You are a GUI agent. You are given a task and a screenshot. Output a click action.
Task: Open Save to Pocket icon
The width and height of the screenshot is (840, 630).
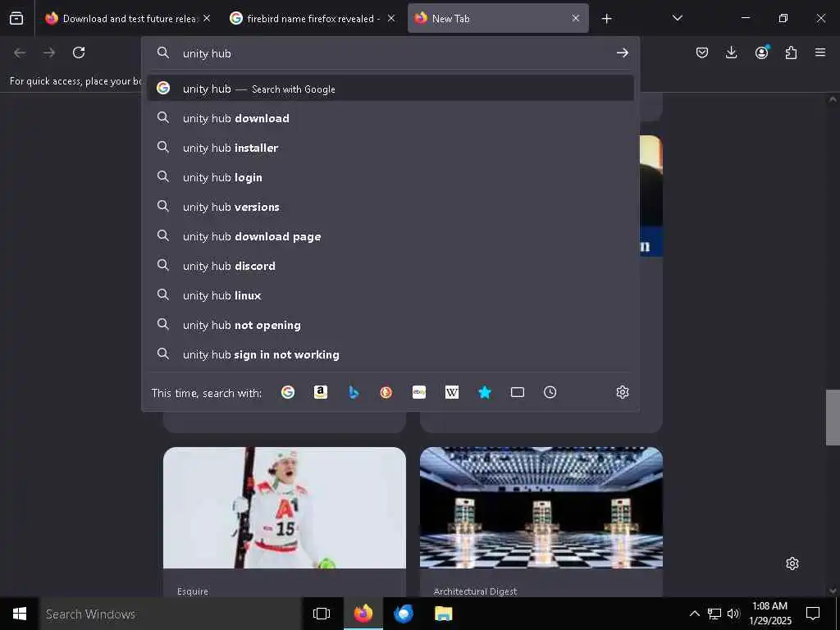(x=702, y=52)
